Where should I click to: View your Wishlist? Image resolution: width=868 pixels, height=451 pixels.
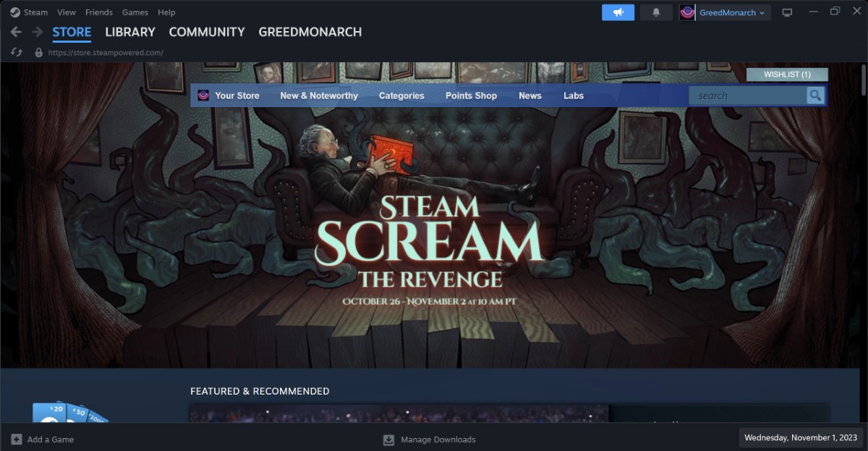point(787,74)
